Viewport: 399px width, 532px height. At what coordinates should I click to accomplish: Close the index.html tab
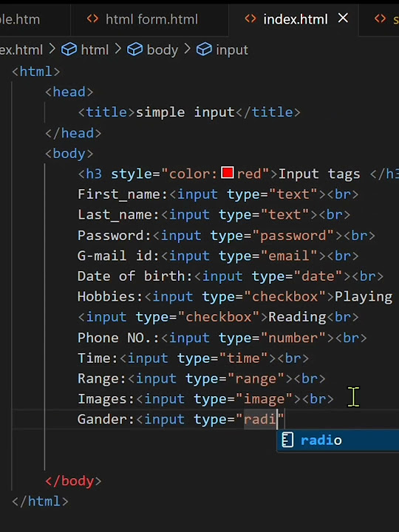[x=343, y=18]
